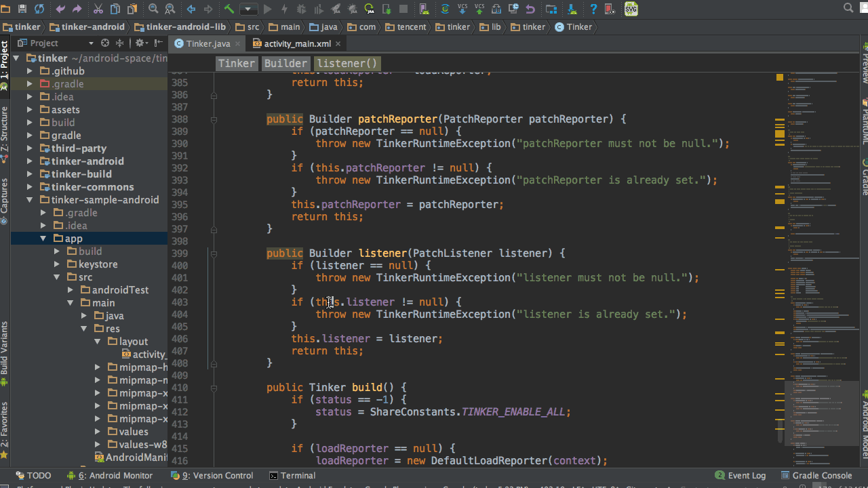Open the run configuration dropdown
868x488 pixels.
pos(248,9)
